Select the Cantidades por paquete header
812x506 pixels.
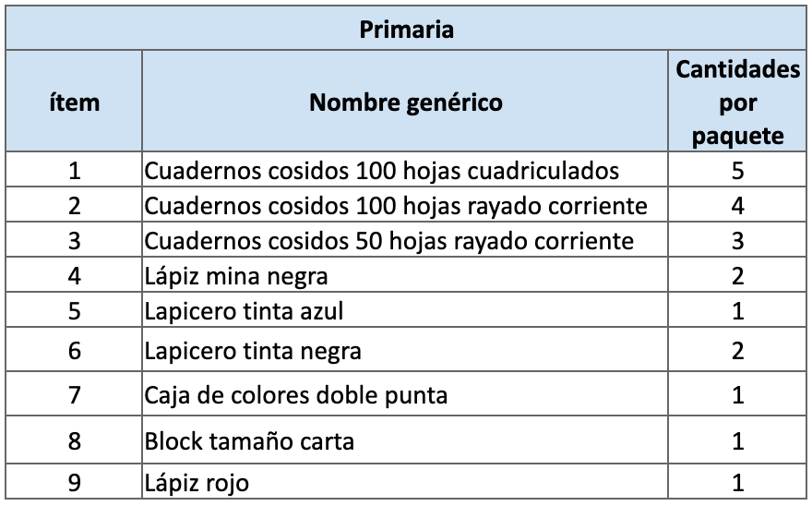(737, 102)
